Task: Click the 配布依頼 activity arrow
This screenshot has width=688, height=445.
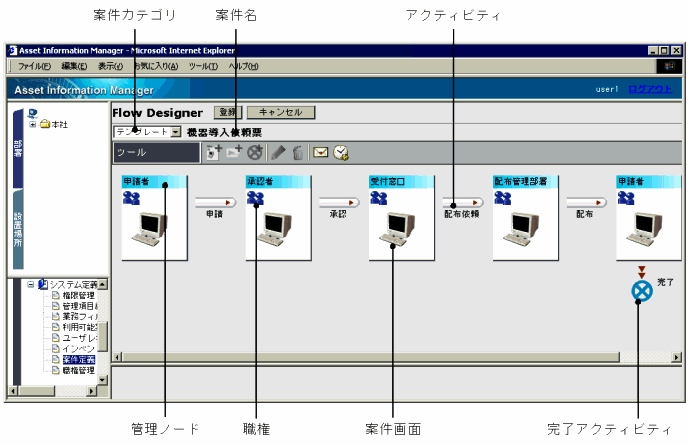Action: pos(463,202)
